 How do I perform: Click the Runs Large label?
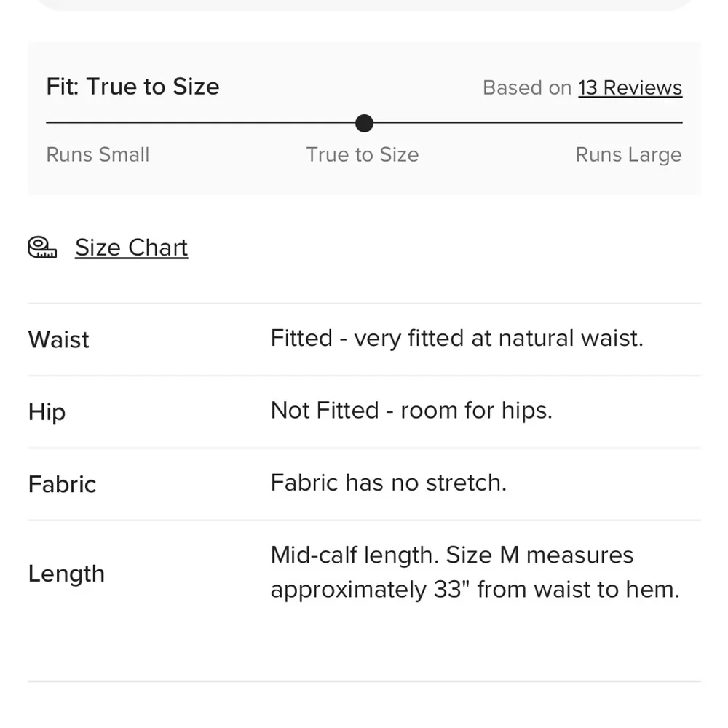click(x=628, y=154)
